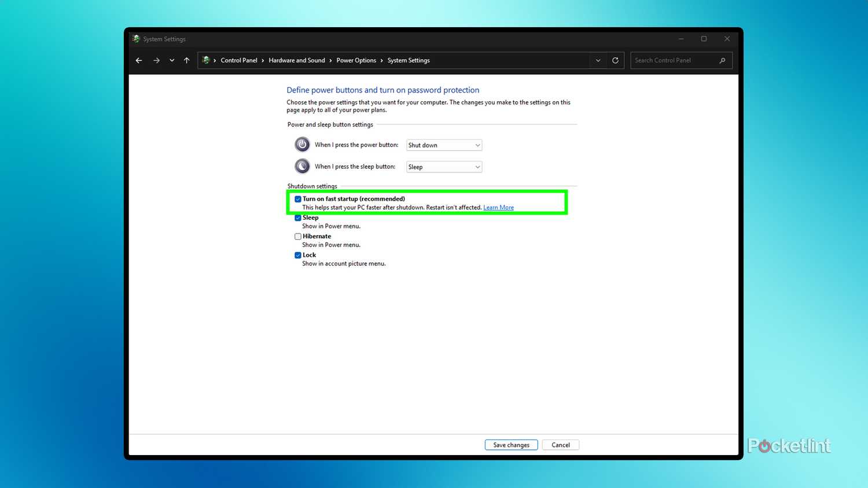The image size is (868, 488).
Task: Click the power button image icon
Action: pos(301,145)
